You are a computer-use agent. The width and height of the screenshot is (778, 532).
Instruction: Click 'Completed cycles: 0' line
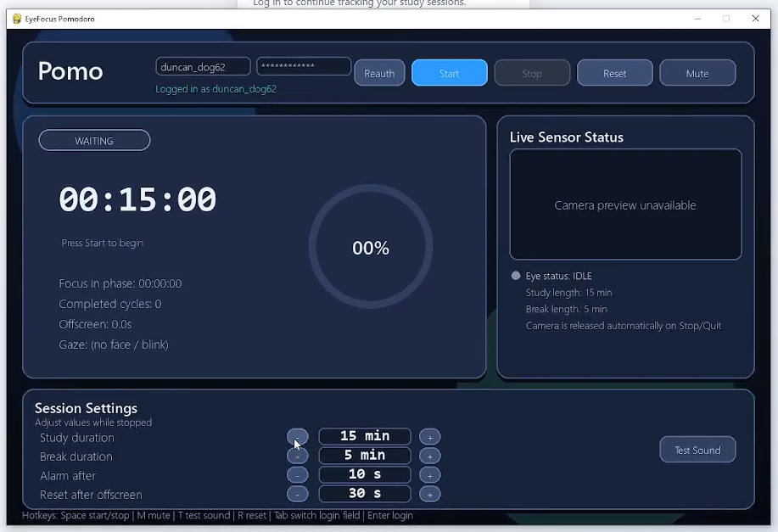coord(110,304)
